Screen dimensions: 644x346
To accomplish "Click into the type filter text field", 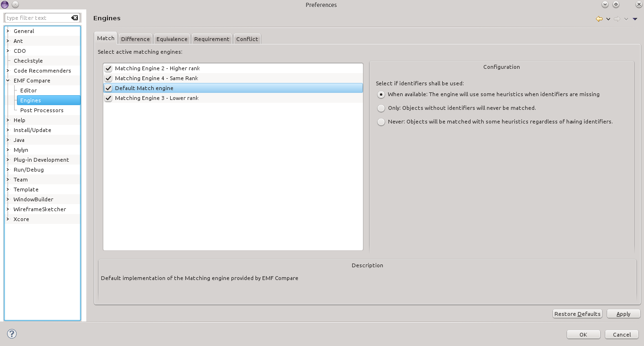I will [x=37, y=18].
